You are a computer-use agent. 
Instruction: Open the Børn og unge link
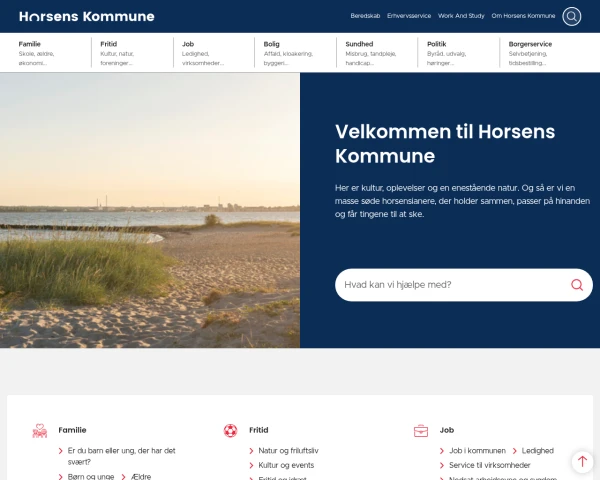tap(91, 477)
